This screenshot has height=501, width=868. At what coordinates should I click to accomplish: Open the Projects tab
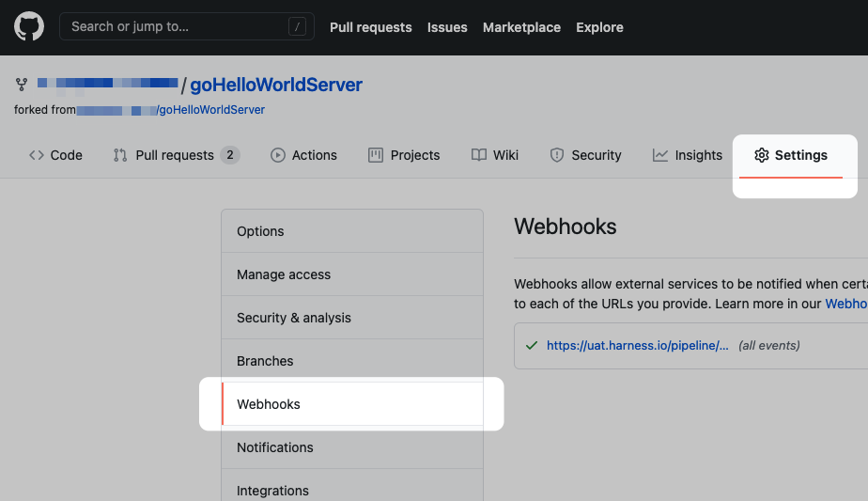[404, 155]
